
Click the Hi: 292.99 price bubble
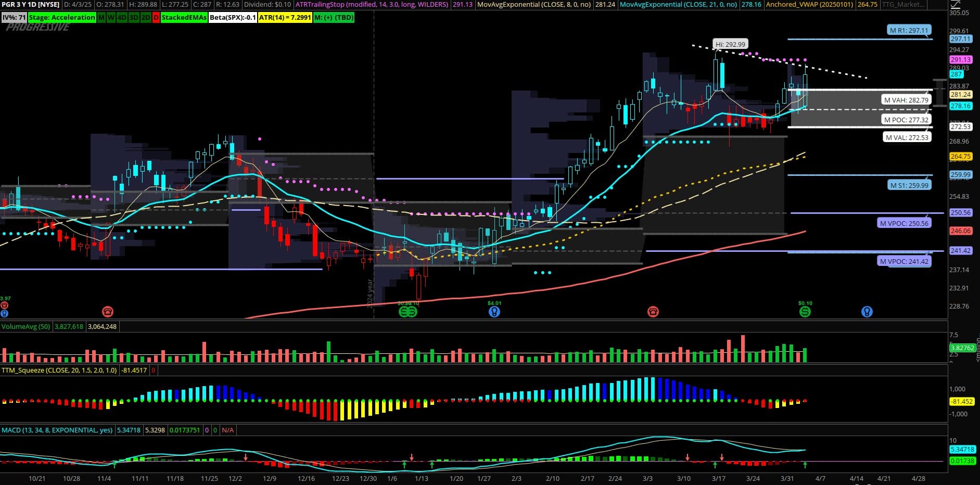(731, 44)
